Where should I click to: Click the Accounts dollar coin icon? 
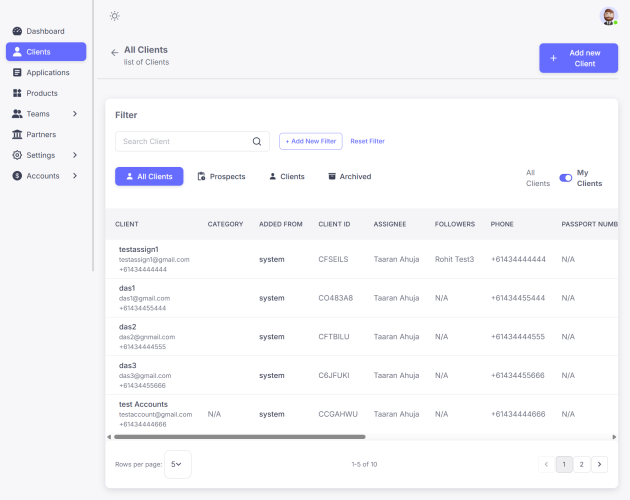coord(17,176)
